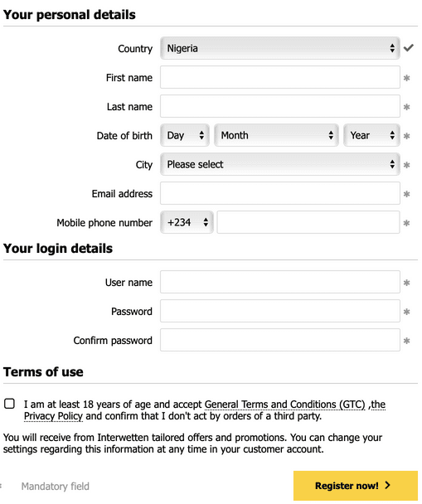Click into the Email address field
Screen dimensions: 422x504
pos(280,193)
